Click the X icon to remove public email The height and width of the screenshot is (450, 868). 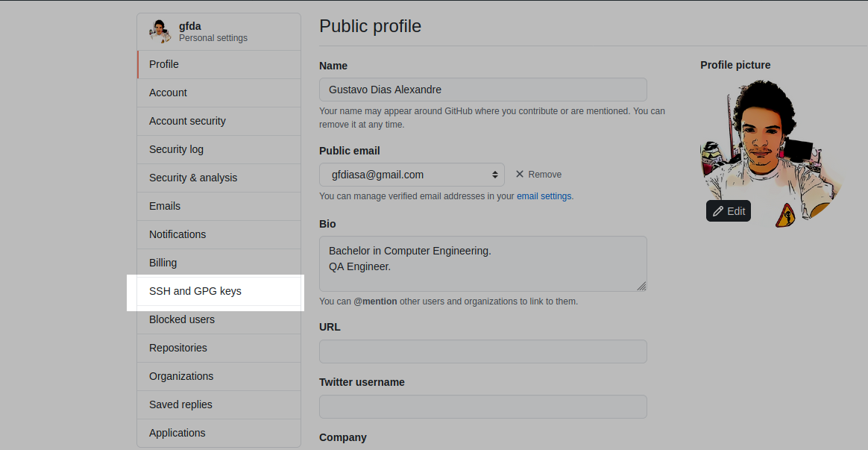(520, 174)
